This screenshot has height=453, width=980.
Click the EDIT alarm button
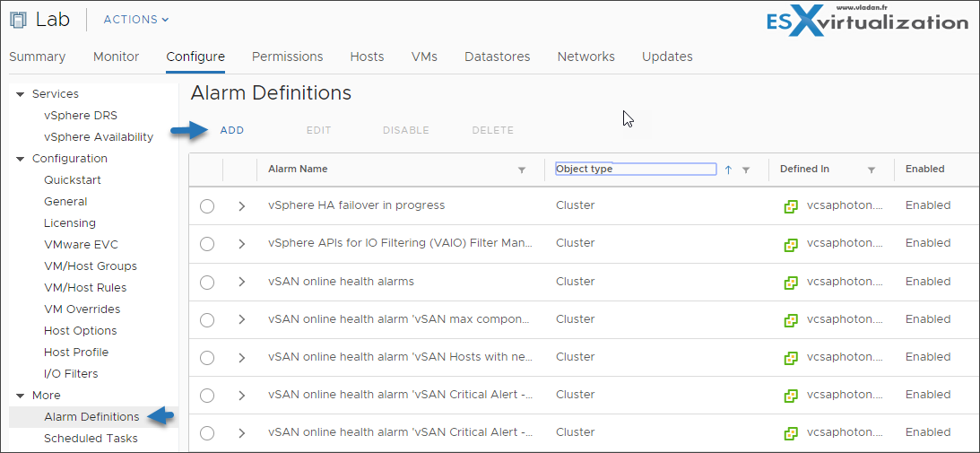(319, 130)
